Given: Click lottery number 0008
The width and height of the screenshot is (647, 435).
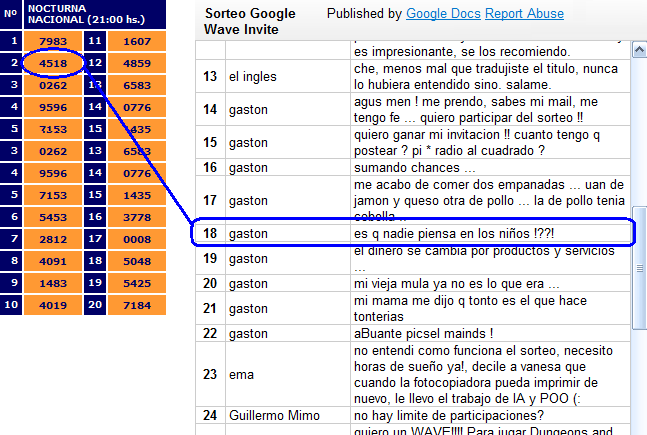Looking at the screenshot, I should click(137, 239).
